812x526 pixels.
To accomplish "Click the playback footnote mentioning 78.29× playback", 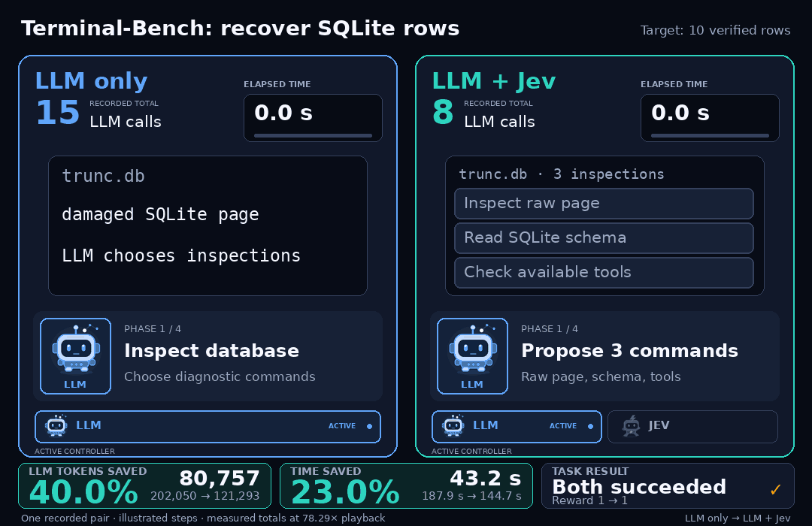I will tap(203, 518).
